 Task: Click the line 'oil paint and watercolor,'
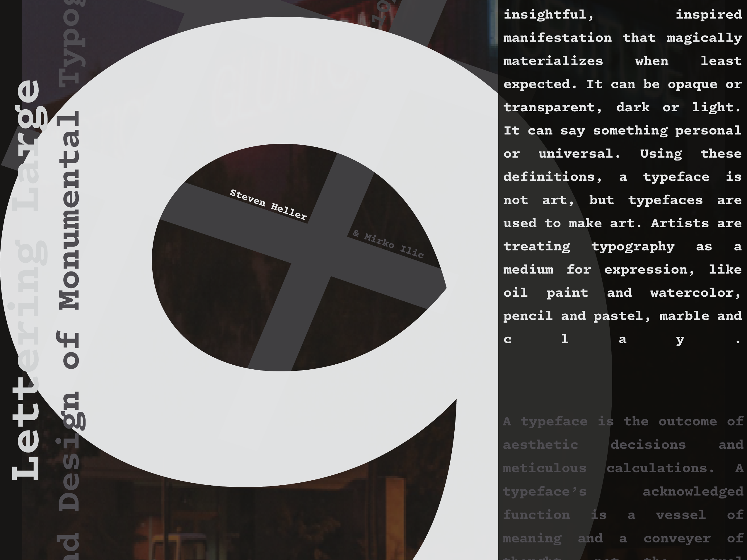pos(622,293)
